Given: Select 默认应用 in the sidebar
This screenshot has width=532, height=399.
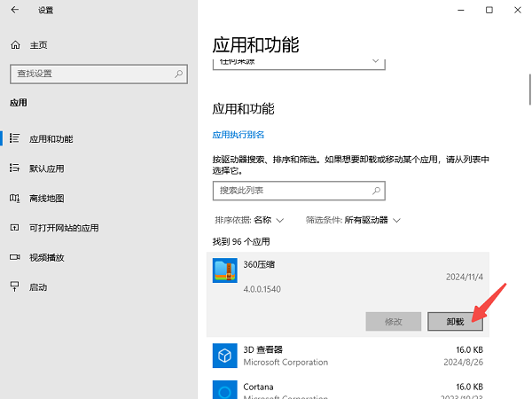Looking at the screenshot, I should (47, 168).
